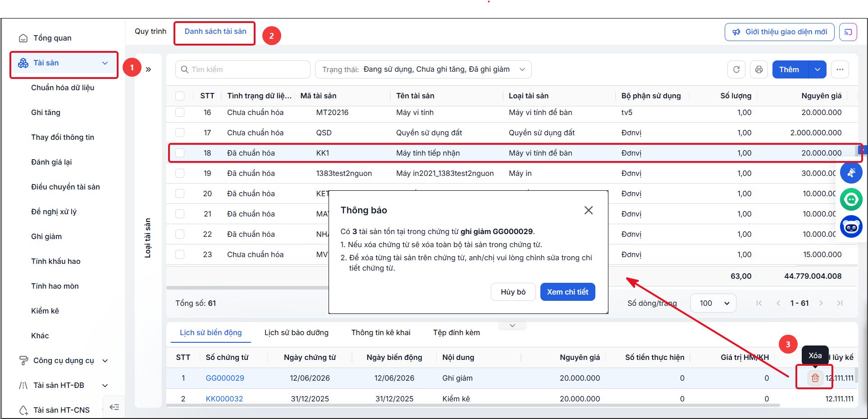
Task: Go to next page arrow
Action: click(x=821, y=303)
